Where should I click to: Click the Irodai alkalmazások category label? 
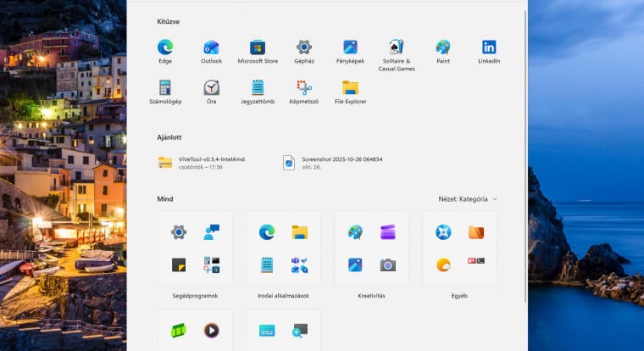click(283, 296)
